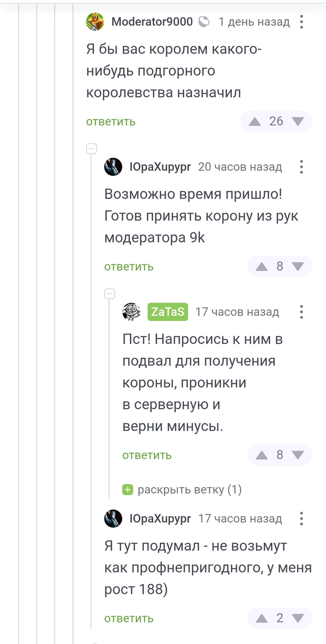Open the three-dot menu on Moderator9000's comment
The width and height of the screenshot is (326, 644).
tap(302, 21)
